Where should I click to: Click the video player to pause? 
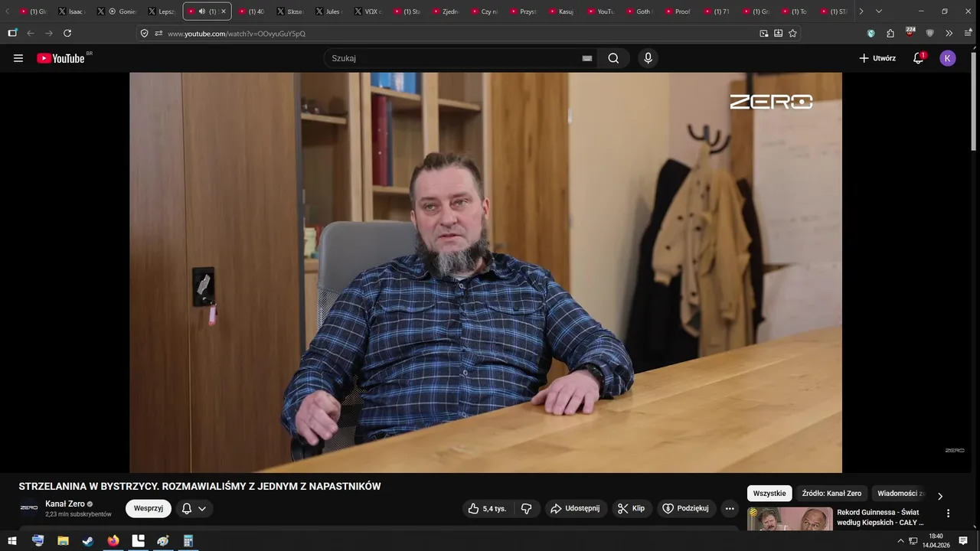click(x=485, y=272)
